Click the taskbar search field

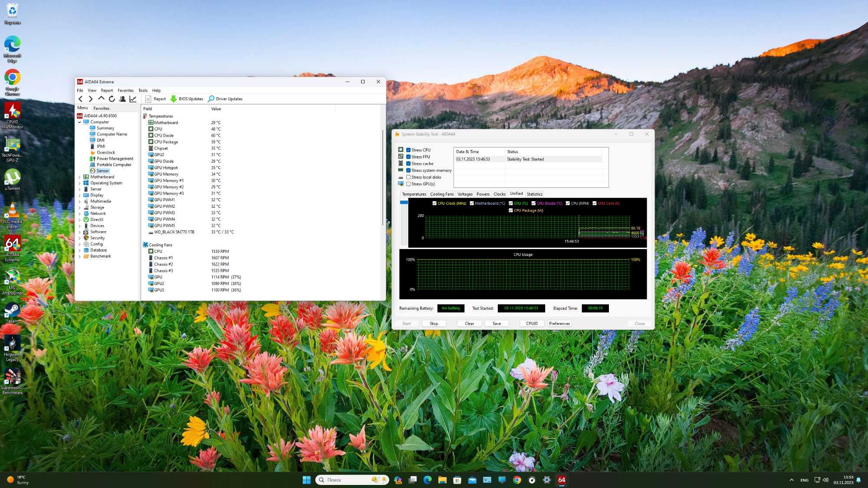(x=352, y=480)
